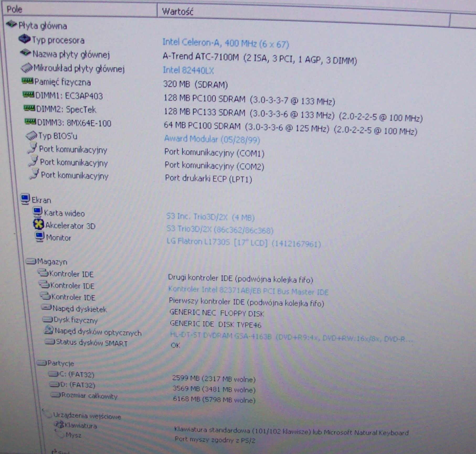This screenshot has height=454, width=476.
Task: Open the Intel 82440LX chipset link
Action: (x=188, y=70)
